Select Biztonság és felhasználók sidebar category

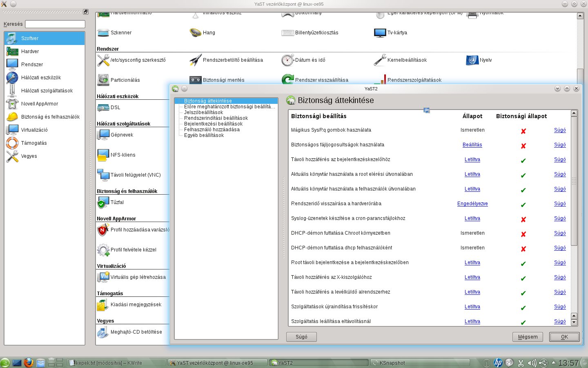click(45, 117)
